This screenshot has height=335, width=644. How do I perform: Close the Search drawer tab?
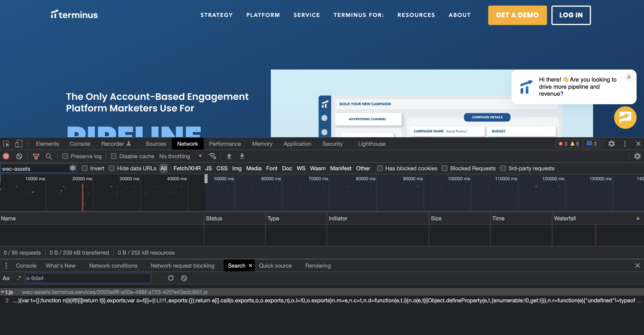click(250, 266)
